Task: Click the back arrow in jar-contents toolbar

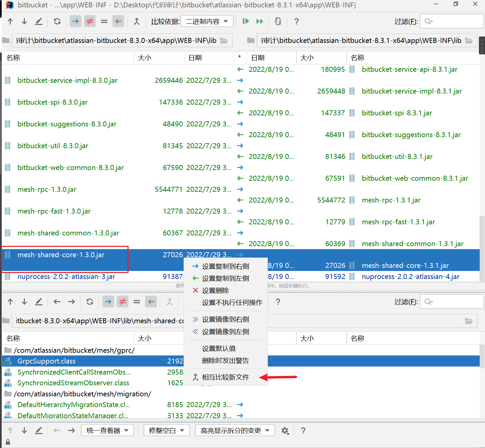Action: click(57, 302)
